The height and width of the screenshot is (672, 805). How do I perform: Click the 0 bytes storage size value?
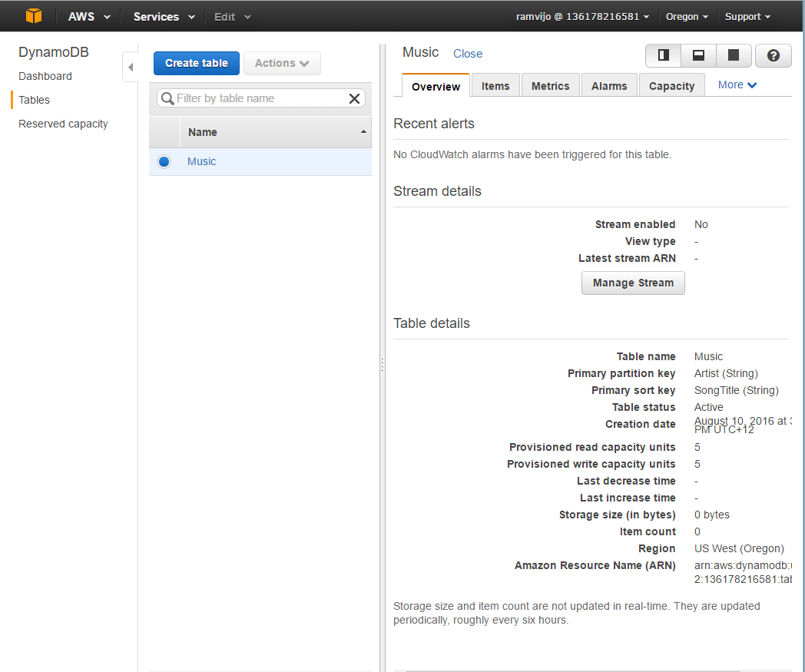coord(711,515)
